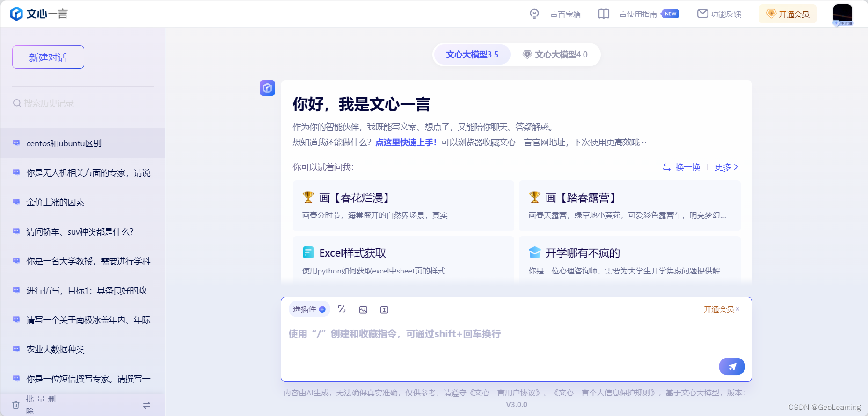The width and height of the screenshot is (868, 416).
Task: Switch to 文心大模型4.0 tab
Action: tap(555, 55)
